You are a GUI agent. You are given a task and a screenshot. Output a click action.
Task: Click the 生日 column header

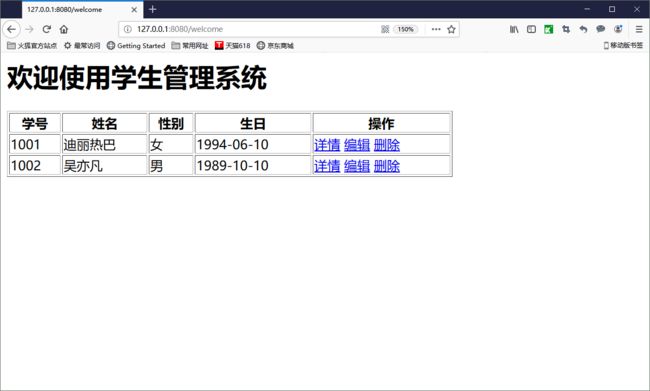tap(253, 123)
